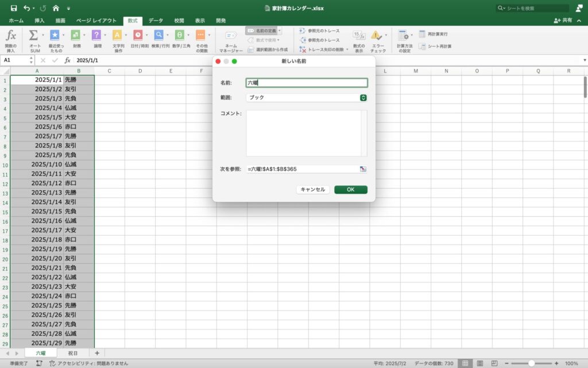Screen dimensions: 588x368
Task: Click OK in the new name dialog
Action: (x=351, y=190)
